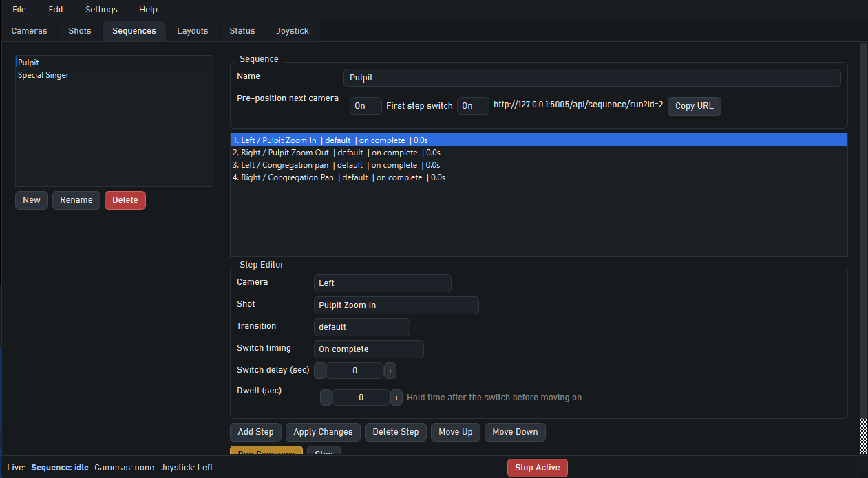Delete the selected sequence

[x=125, y=200]
